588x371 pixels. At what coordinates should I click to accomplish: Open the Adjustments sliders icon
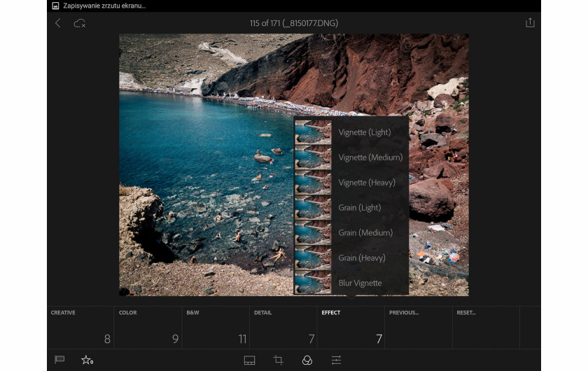point(336,360)
